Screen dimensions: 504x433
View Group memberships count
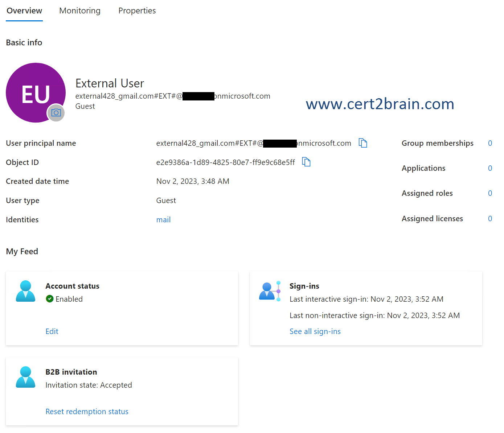point(490,143)
